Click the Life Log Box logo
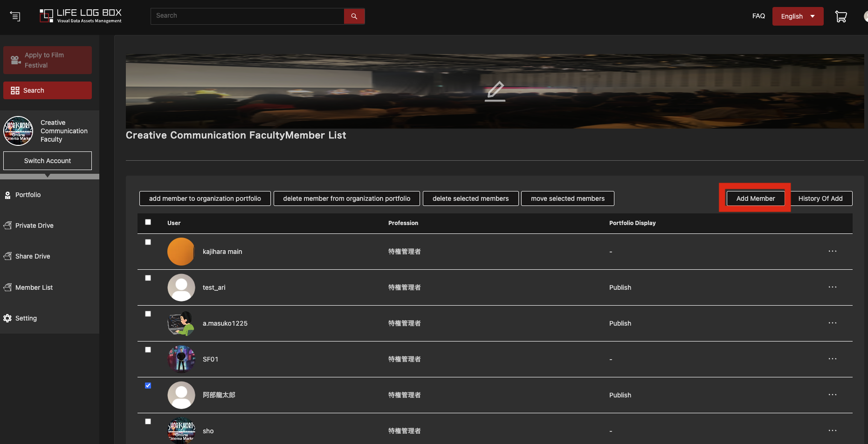The height and width of the screenshot is (444, 868). point(81,16)
